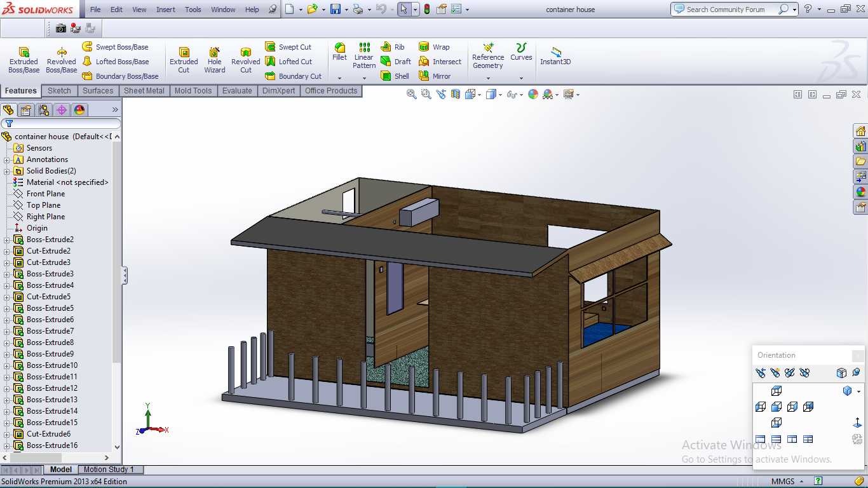868x488 pixels.
Task: Open Reference Geometry dropdown arrow
Action: (488, 78)
